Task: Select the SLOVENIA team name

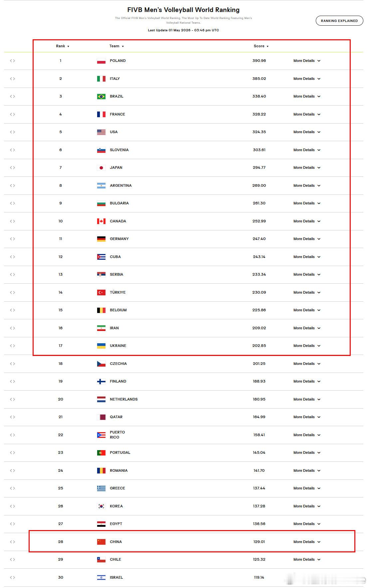Action: click(x=119, y=150)
